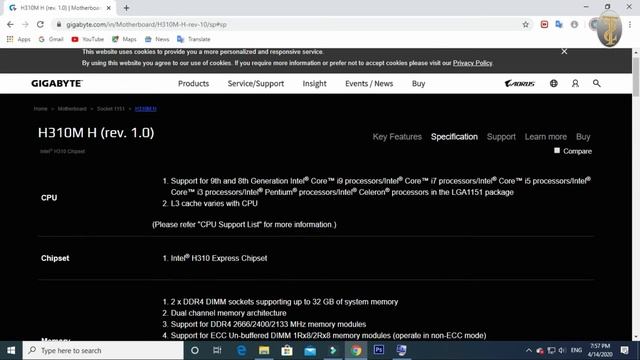Click the red extension icon in toolbar
This screenshot has height=360, width=640.
pyautogui.click(x=544, y=24)
